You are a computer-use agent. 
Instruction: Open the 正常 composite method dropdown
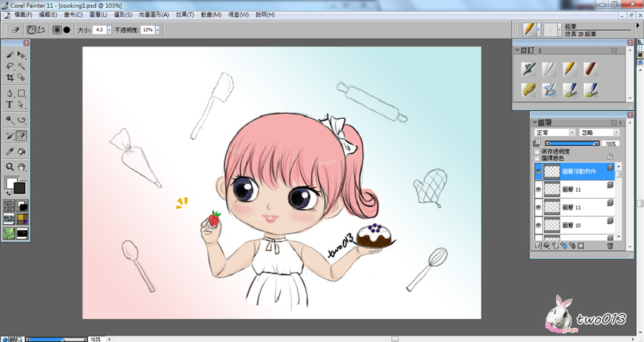click(x=555, y=132)
